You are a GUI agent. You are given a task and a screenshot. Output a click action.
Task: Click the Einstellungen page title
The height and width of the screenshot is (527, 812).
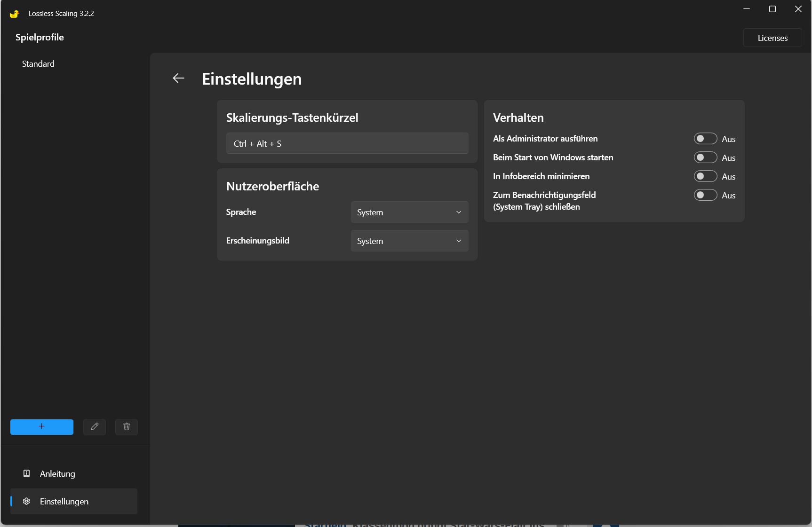tap(252, 79)
